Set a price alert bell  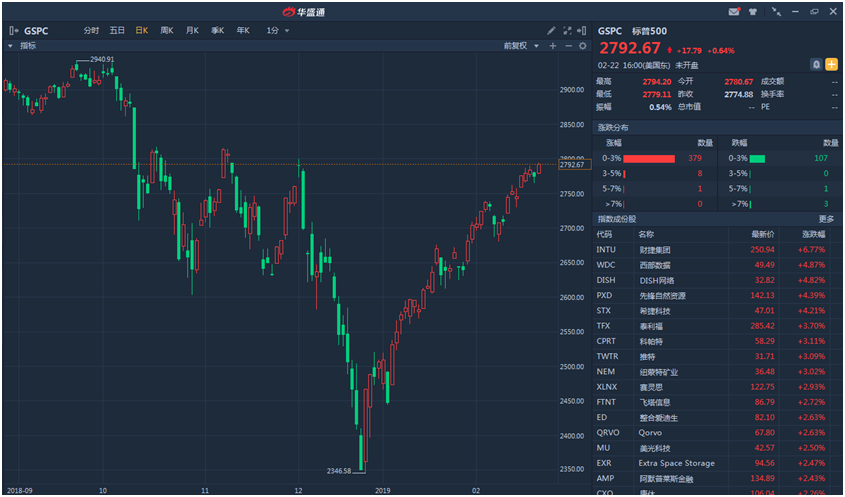(x=817, y=64)
